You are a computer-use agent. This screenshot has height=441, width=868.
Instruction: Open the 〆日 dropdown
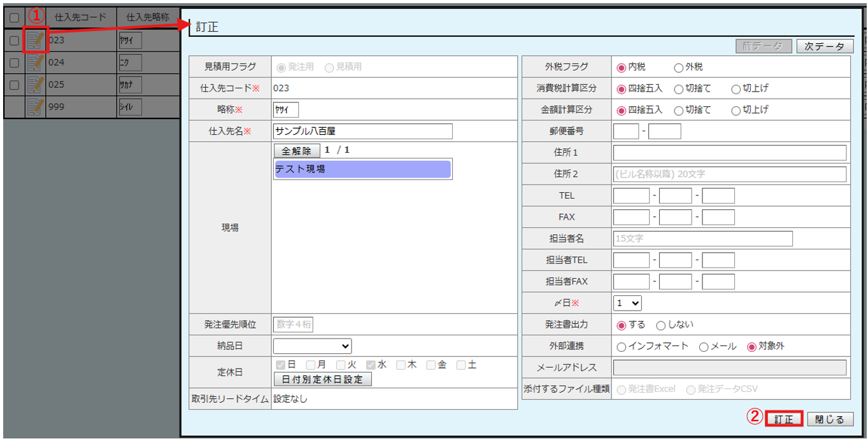click(627, 303)
